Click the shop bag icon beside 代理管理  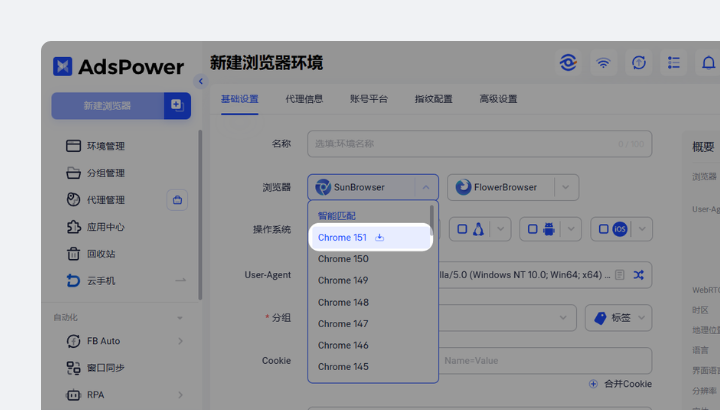pyautogui.click(x=177, y=200)
